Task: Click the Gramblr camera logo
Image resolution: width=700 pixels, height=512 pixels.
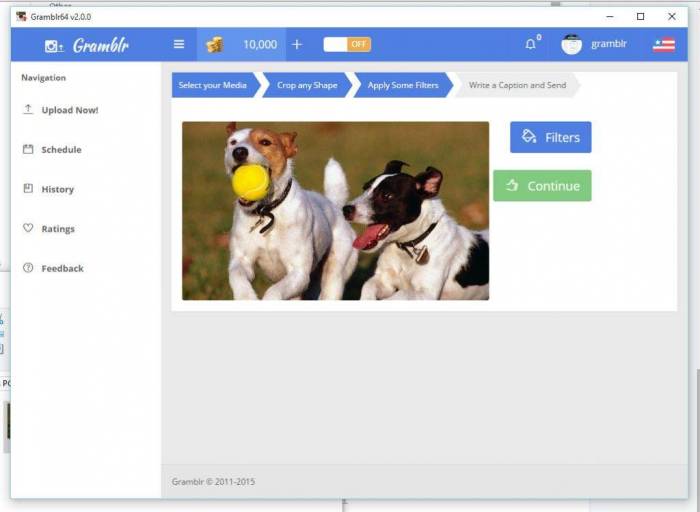Action: 54,46
